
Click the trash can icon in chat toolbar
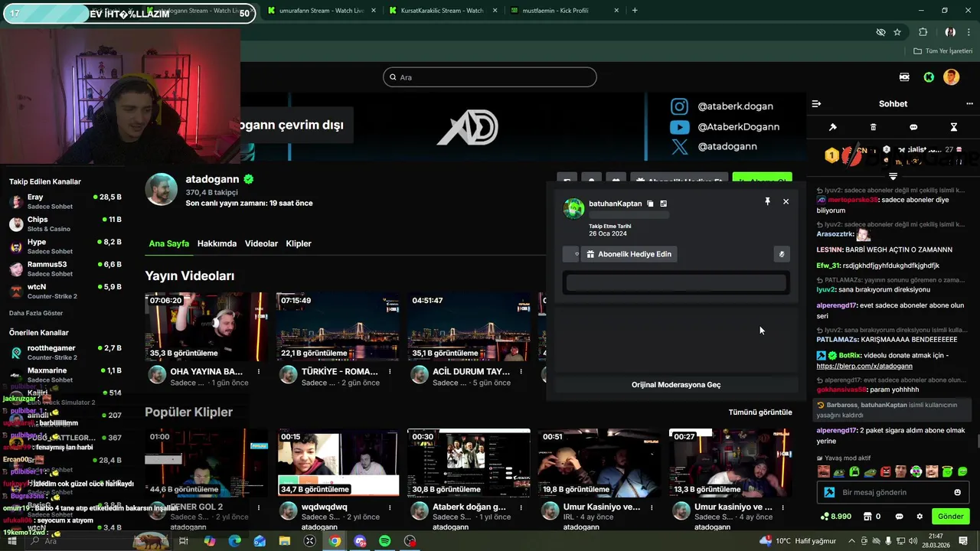click(x=874, y=127)
